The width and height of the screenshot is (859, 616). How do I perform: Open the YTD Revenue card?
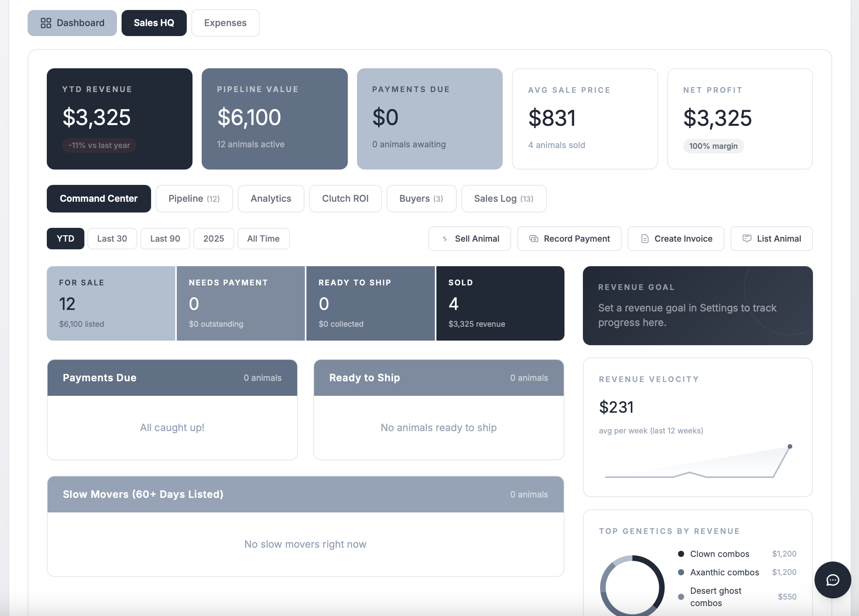(x=120, y=119)
